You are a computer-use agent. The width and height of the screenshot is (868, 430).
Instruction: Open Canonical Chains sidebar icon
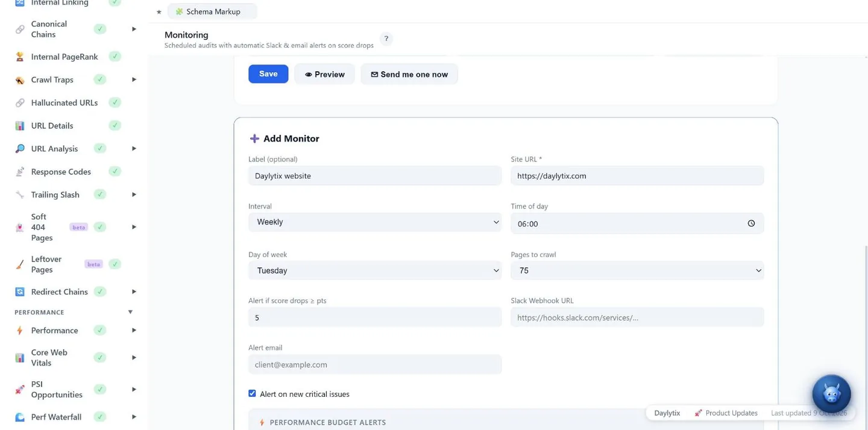[x=20, y=29]
